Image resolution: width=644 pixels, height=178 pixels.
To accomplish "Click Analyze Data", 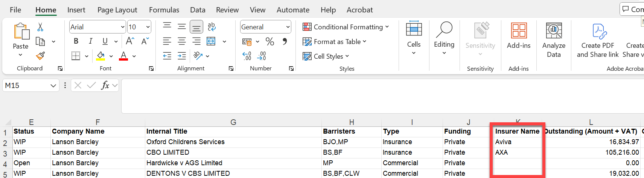I will (x=554, y=40).
